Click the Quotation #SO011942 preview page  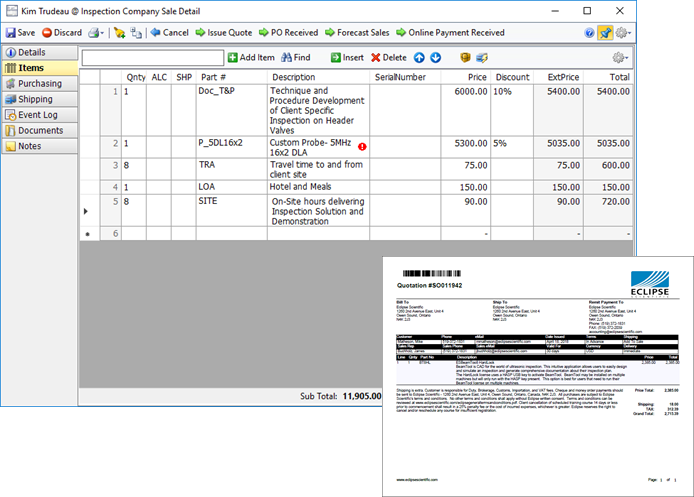538,376
